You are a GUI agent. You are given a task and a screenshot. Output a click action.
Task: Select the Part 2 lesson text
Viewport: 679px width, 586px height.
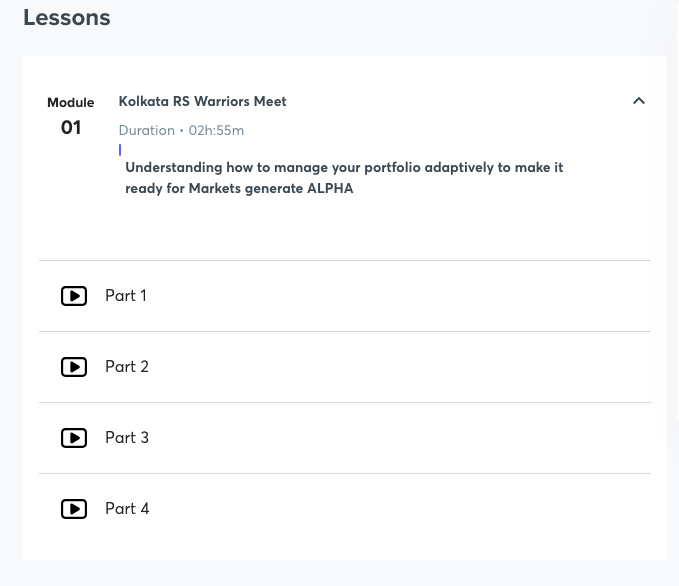coord(127,366)
